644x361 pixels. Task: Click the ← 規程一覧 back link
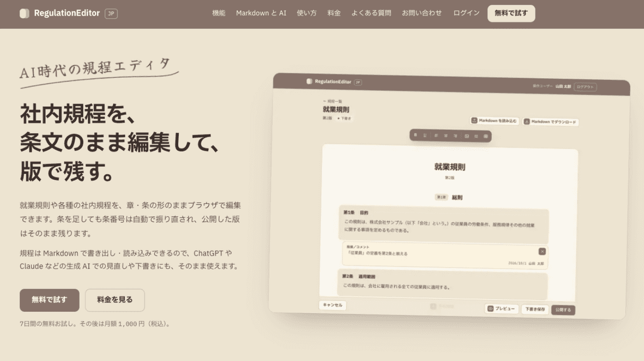pos(332,101)
